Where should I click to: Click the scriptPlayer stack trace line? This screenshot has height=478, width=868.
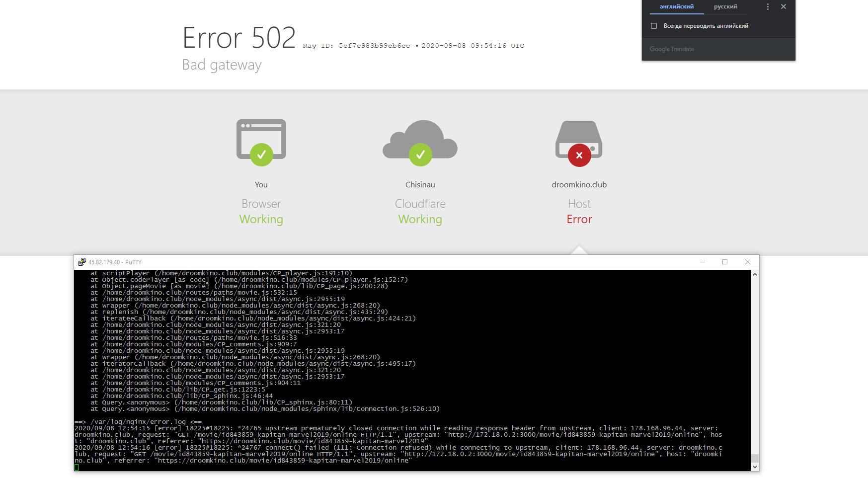coord(221,273)
